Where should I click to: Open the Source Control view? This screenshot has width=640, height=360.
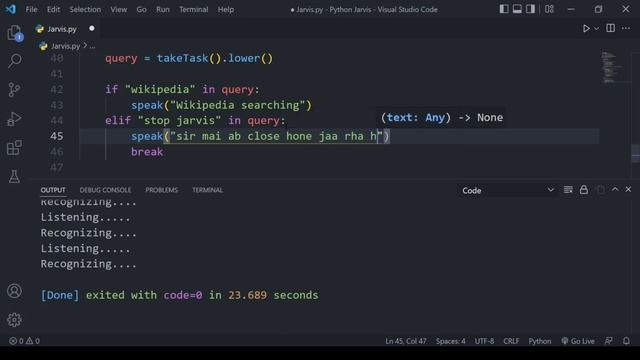(x=14, y=89)
